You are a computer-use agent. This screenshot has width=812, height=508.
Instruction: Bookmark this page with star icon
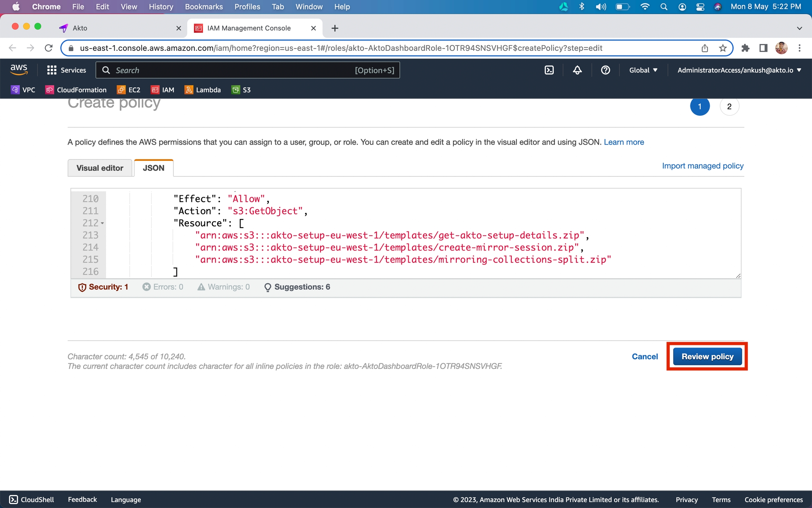click(723, 48)
